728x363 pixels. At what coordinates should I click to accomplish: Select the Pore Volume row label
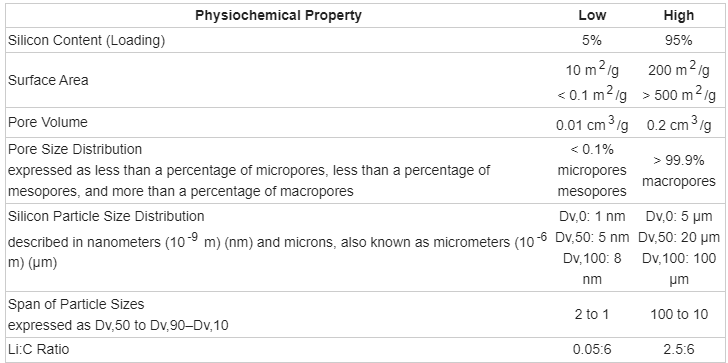(x=47, y=122)
